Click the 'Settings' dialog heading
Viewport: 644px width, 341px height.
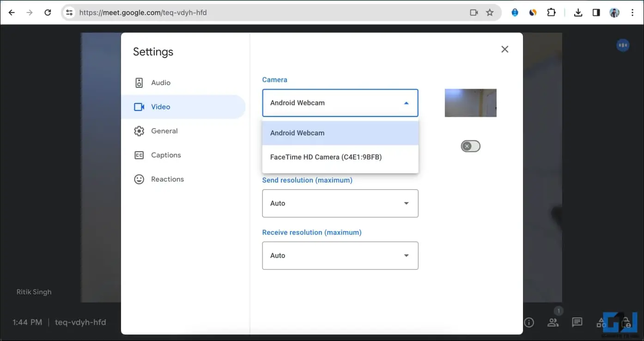pos(153,52)
